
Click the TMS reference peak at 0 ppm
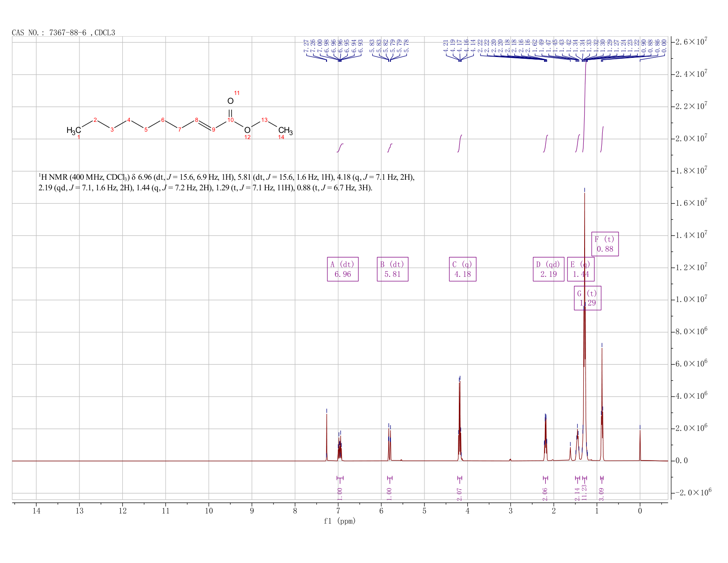[x=640, y=445]
